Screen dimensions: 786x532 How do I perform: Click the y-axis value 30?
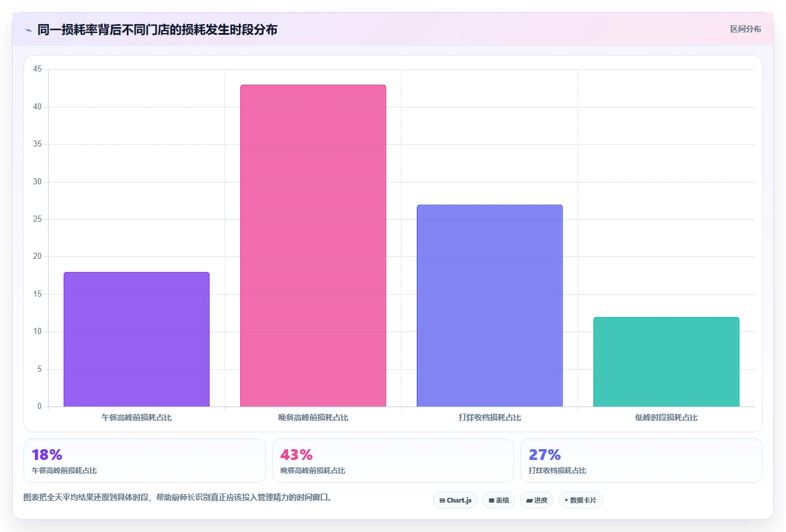click(37, 182)
